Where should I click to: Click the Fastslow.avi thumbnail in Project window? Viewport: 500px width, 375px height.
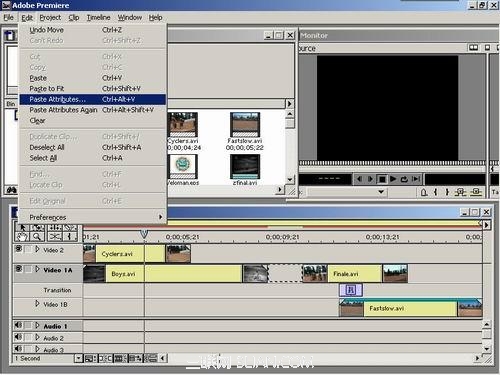[245, 125]
